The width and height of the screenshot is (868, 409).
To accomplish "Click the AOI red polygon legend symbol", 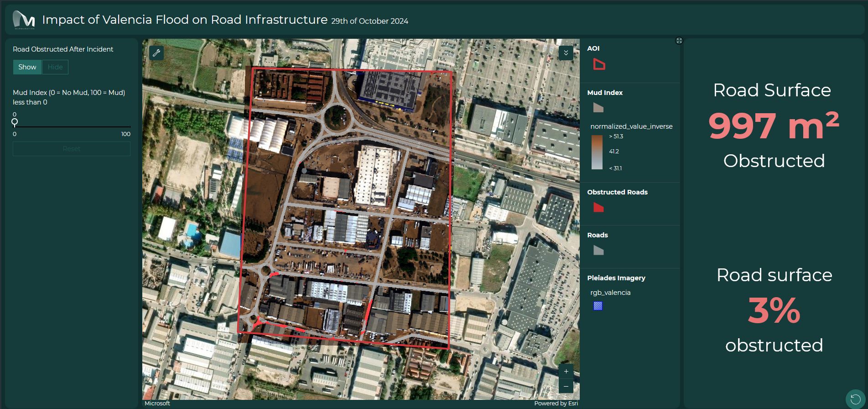I will pos(598,64).
